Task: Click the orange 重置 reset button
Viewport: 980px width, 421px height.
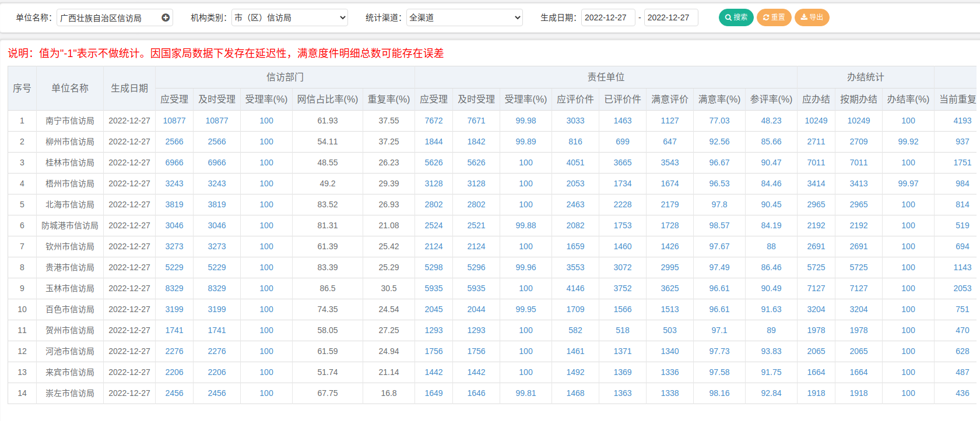Action: (774, 17)
